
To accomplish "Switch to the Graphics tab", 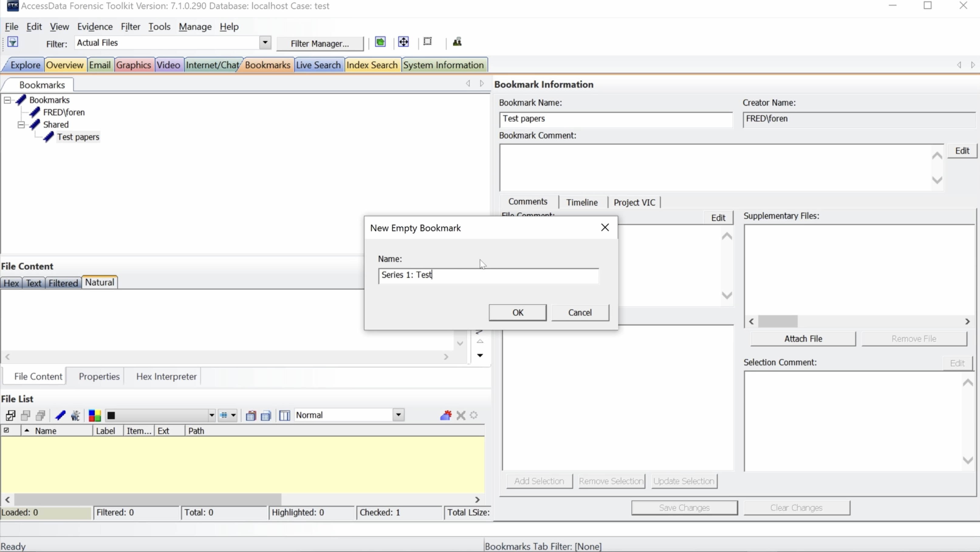I will tap(134, 65).
